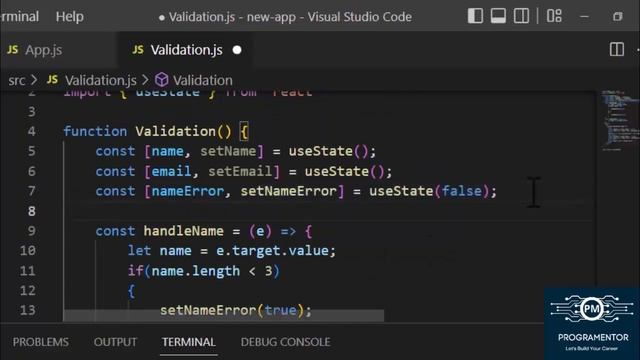The width and height of the screenshot is (640, 360).
Task: Click the handleName identifier on line 9
Action: click(183, 231)
